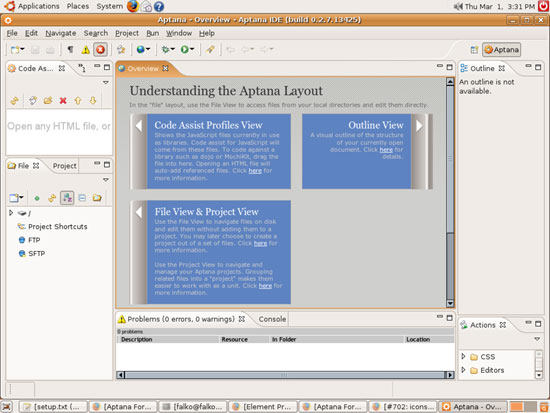
Task: Click the folder icon at end of File view toolbar
Action: [97, 198]
